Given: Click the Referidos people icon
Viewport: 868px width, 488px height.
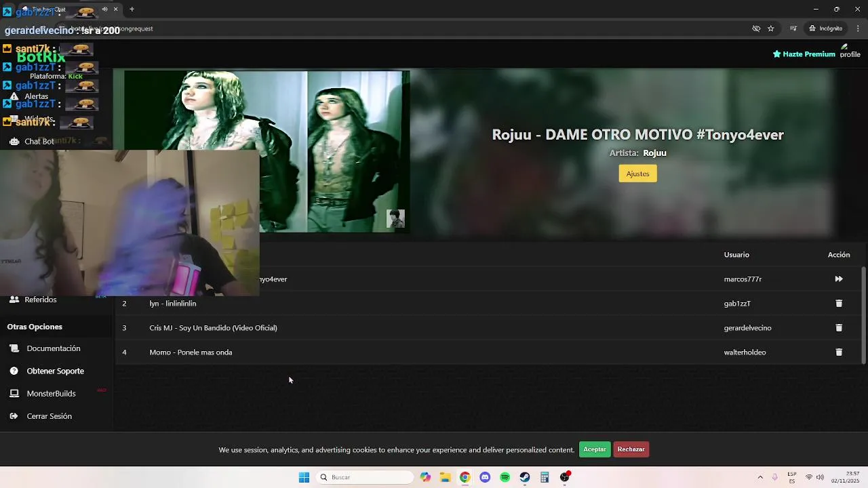Looking at the screenshot, I should point(14,300).
